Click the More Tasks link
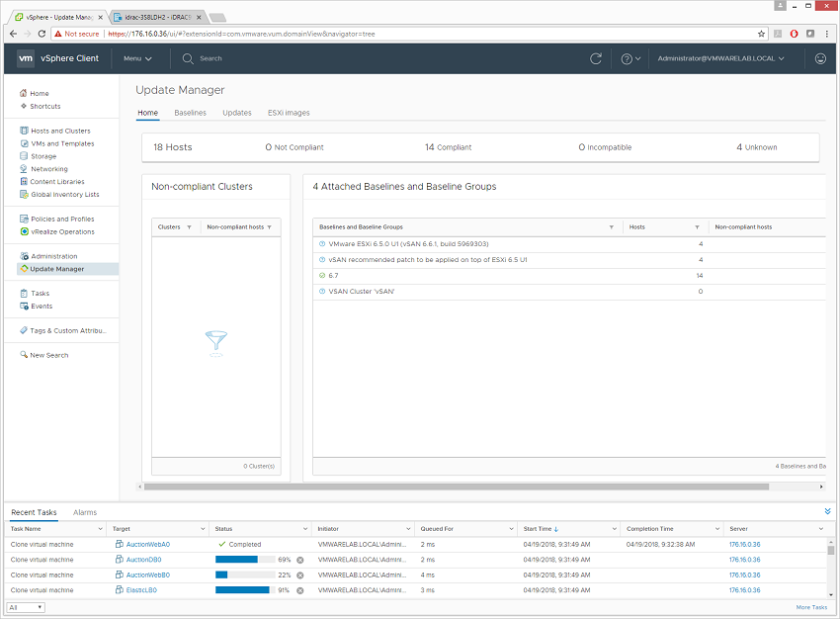Viewport: 840px width, 619px height. pos(810,607)
